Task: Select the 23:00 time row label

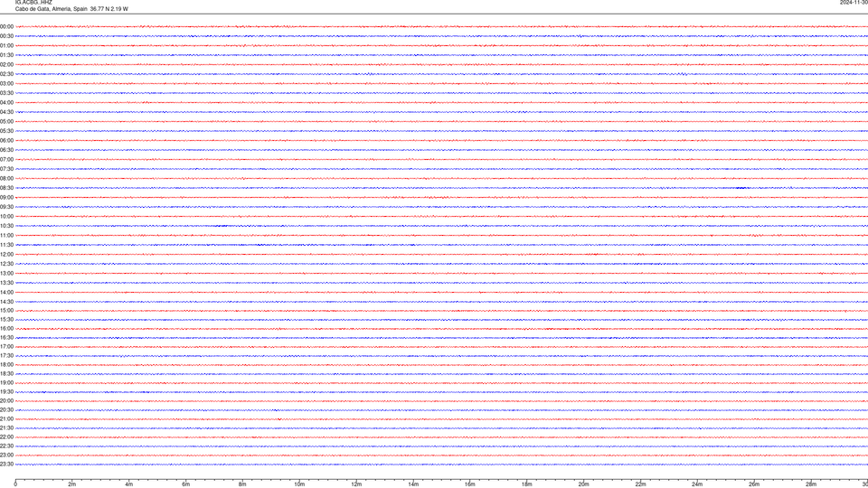Action: (6, 455)
